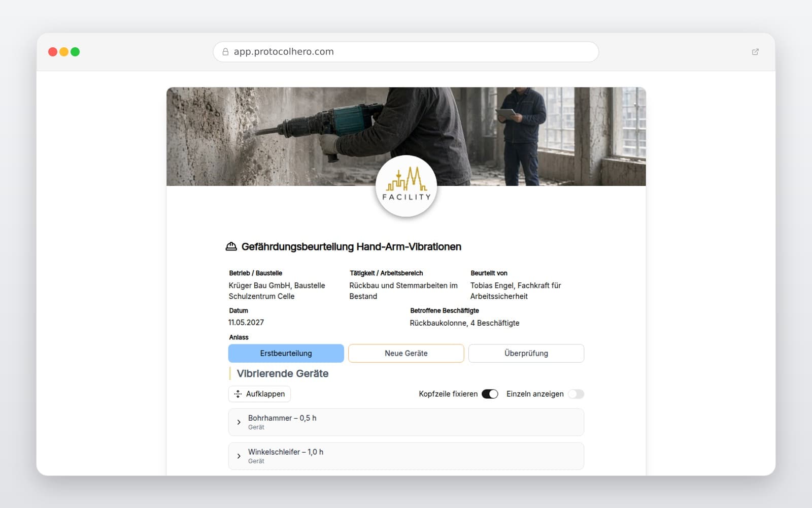This screenshot has width=812, height=508.
Task: Click the hard hat icon beside the title
Action: (x=231, y=246)
